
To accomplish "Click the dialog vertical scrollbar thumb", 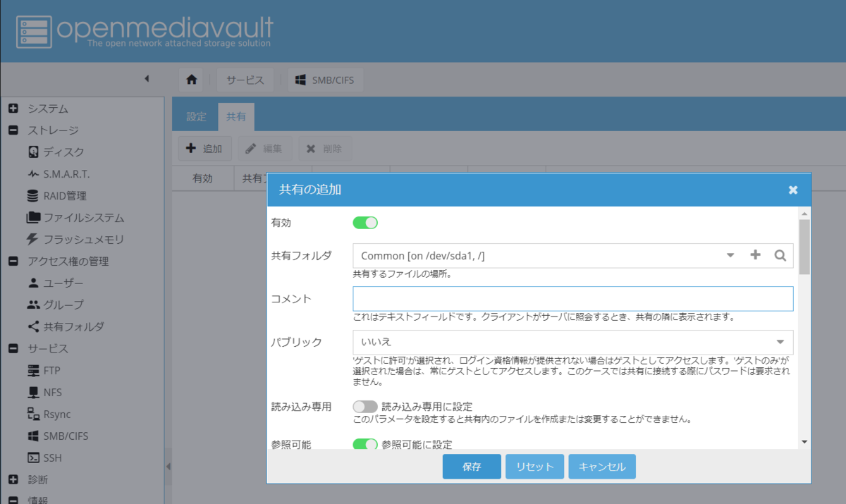I will pyautogui.click(x=804, y=247).
